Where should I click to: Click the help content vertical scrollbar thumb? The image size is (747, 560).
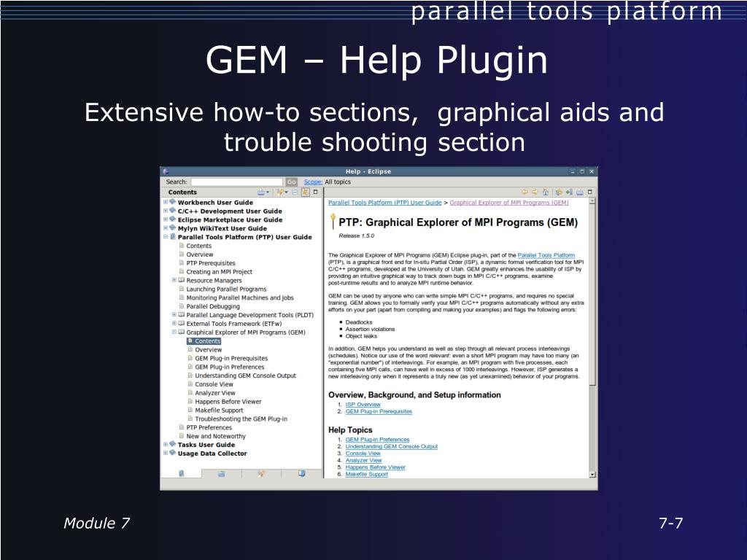tap(592, 295)
